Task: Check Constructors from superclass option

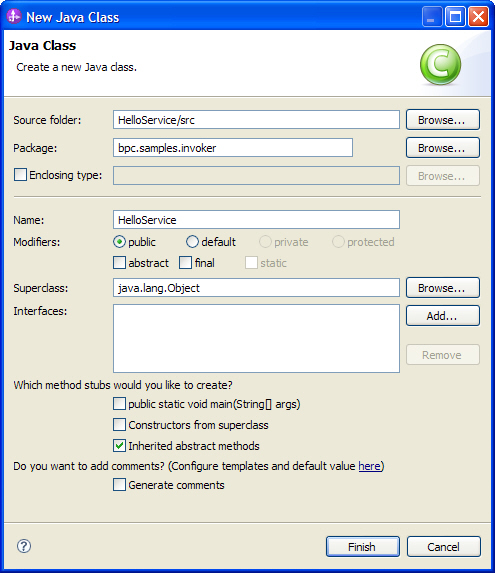Action: click(119, 425)
